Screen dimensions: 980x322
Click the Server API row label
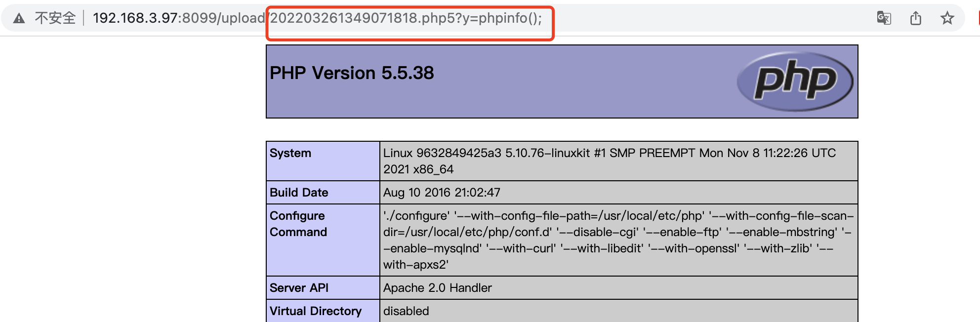[299, 288]
